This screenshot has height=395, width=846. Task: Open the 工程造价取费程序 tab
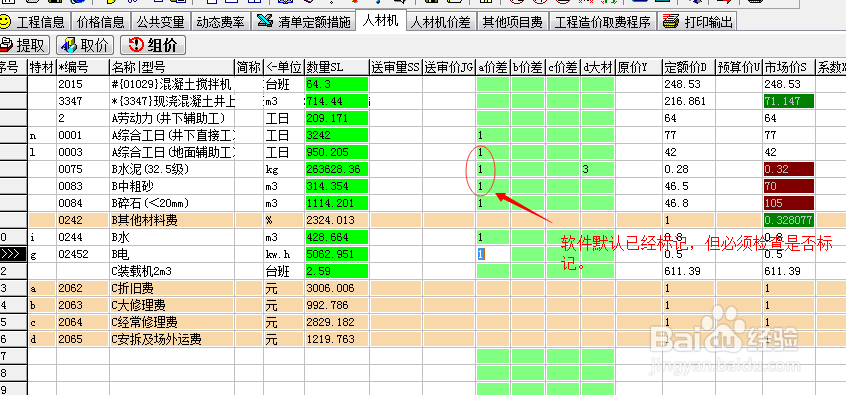tap(603, 22)
